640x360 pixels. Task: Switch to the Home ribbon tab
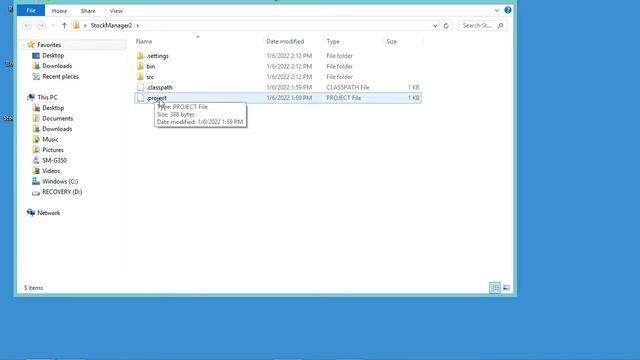pyautogui.click(x=59, y=11)
